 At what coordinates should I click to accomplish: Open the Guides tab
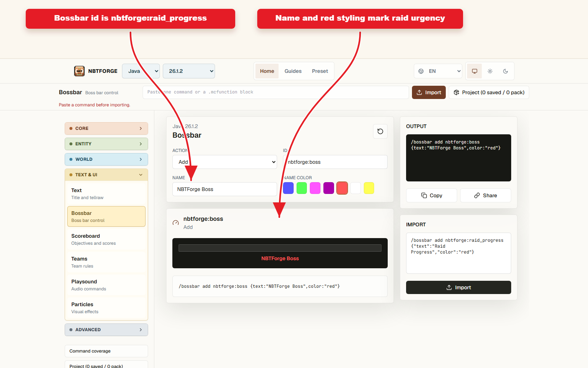coord(293,71)
